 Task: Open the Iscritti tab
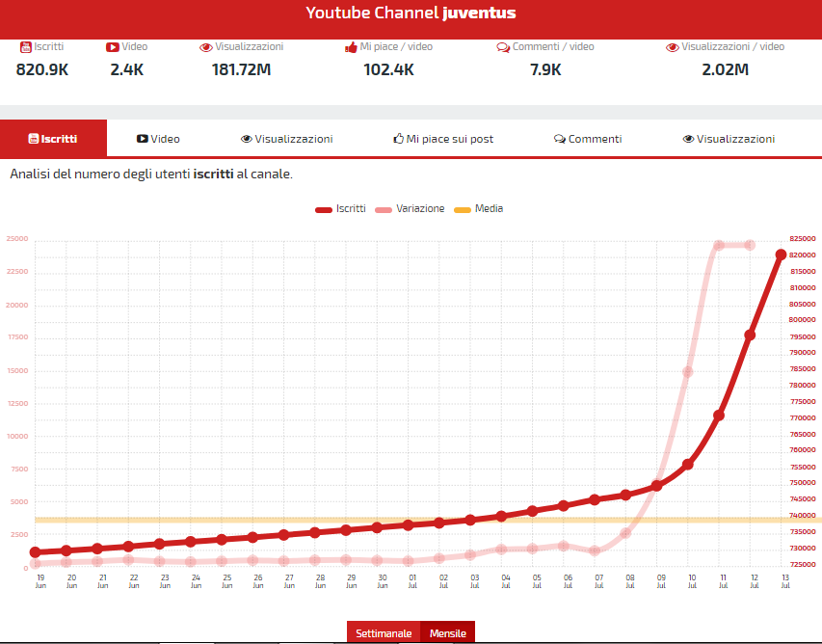click(53, 139)
